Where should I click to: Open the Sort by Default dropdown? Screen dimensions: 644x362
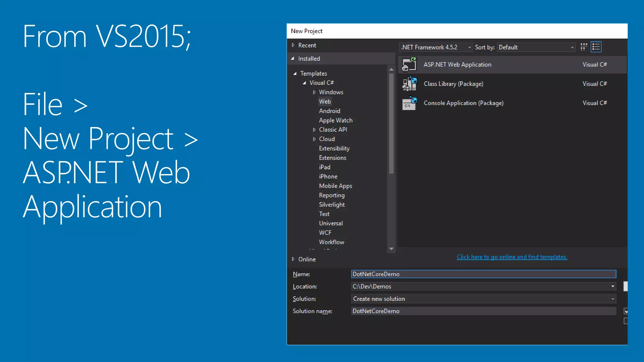[536, 47]
